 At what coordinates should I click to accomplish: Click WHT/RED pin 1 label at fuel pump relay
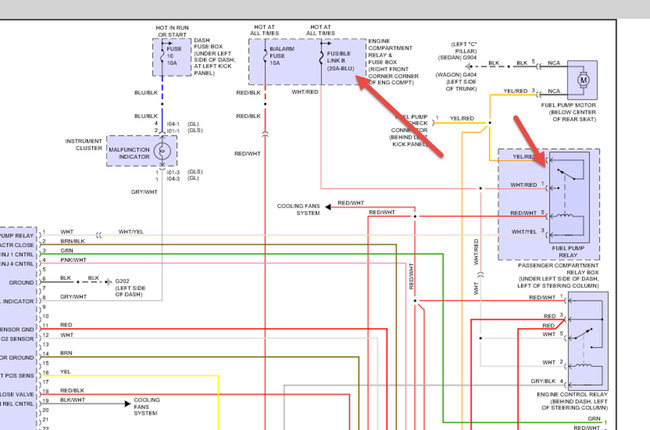coord(524,185)
